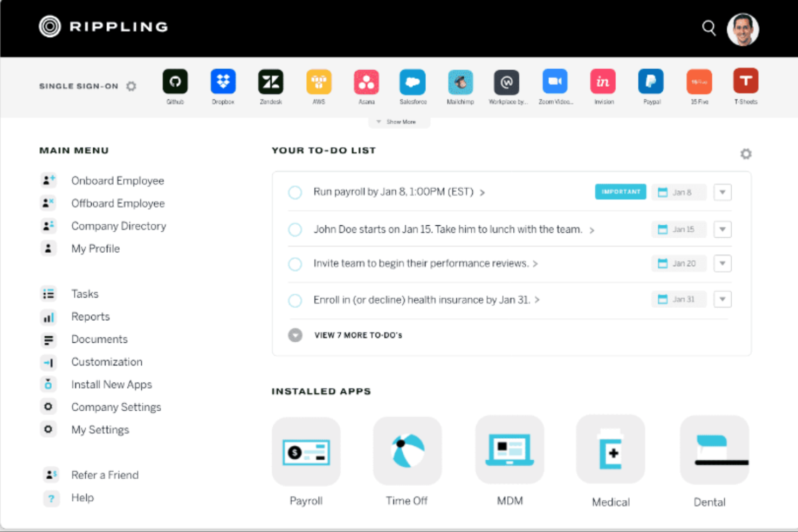Select Onboard Employee in main menu
Viewport: 798px width, 532px height.
[118, 181]
